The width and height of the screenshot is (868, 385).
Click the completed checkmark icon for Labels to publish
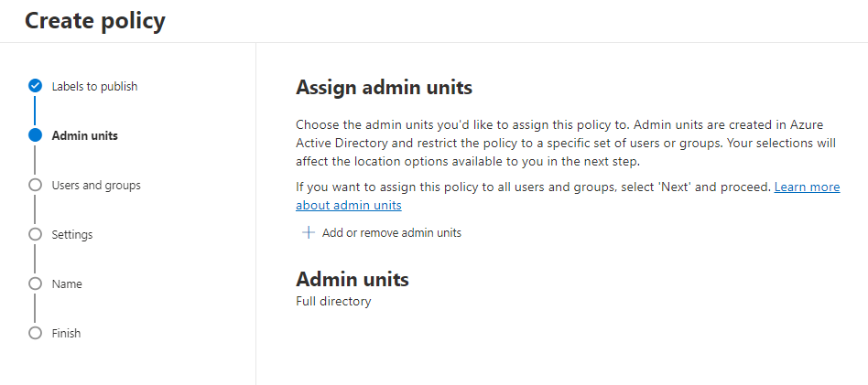coord(35,86)
